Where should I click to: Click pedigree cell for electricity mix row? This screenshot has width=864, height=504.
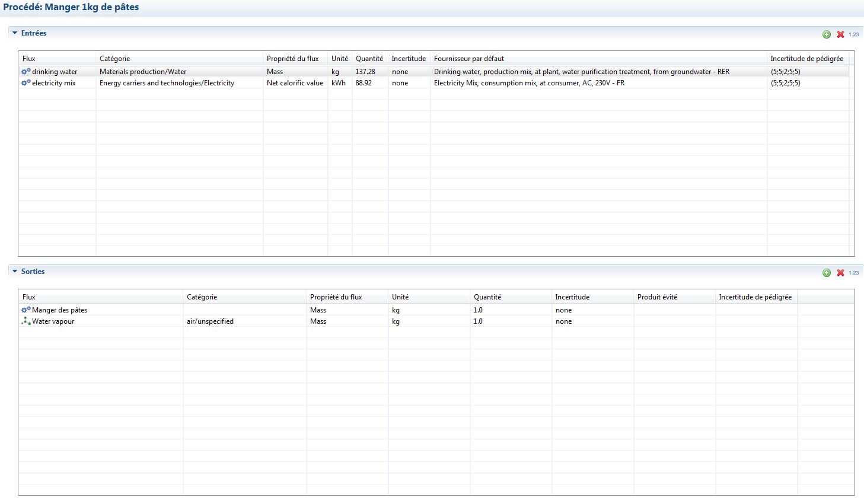[808, 83]
